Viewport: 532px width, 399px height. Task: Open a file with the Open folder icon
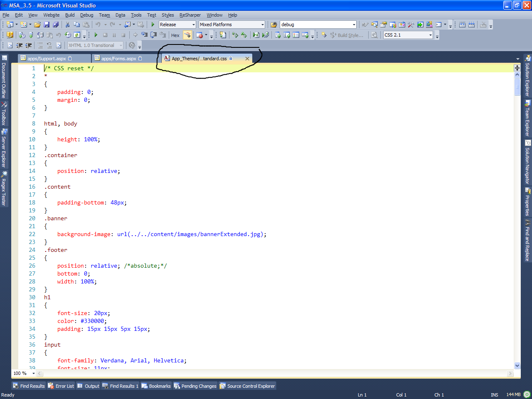tap(37, 25)
